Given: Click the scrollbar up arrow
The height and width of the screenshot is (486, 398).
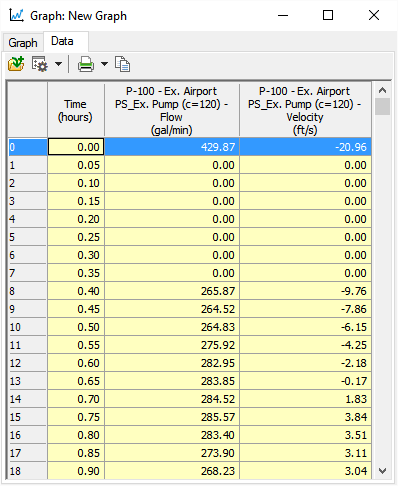Looking at the screenshot, I should (x=382, y=90).
